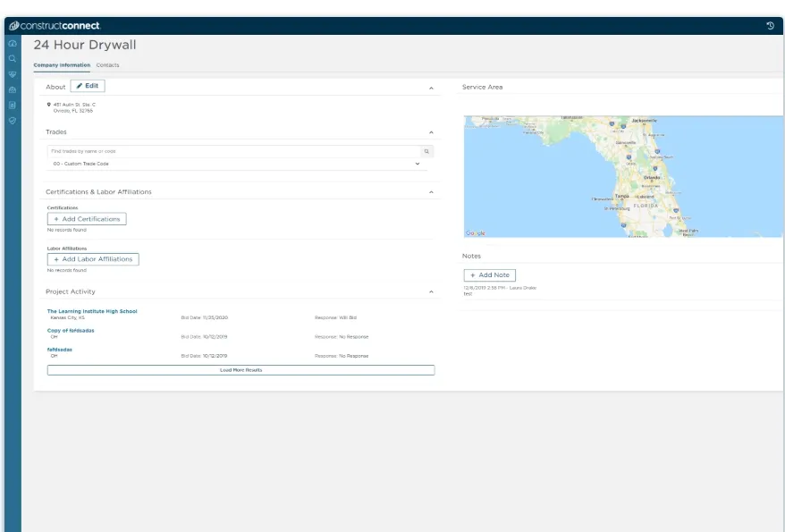This screenshot has height=532, width=785.
Task: Click the Add Note button
Action: coord(490,275)
